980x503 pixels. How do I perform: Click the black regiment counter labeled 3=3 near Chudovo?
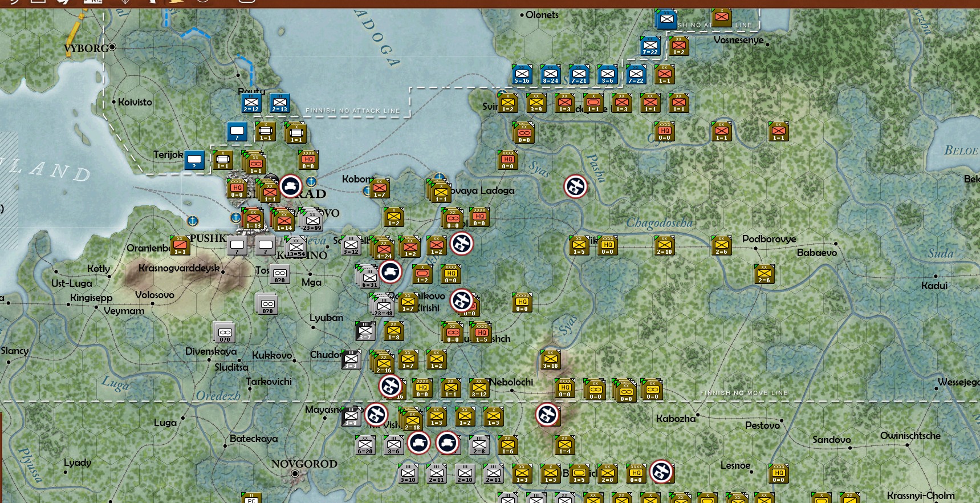pos(351,360)
